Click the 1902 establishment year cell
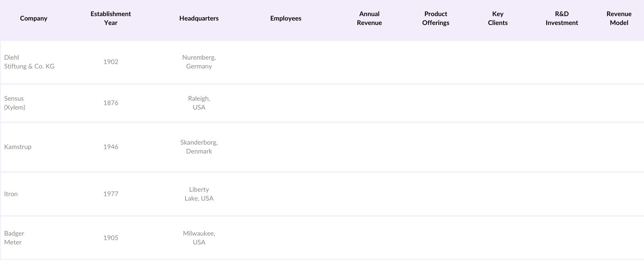Image resolution: width=644 pixels, height=263 pixels. pyautogui.click(x=111, y=62)
